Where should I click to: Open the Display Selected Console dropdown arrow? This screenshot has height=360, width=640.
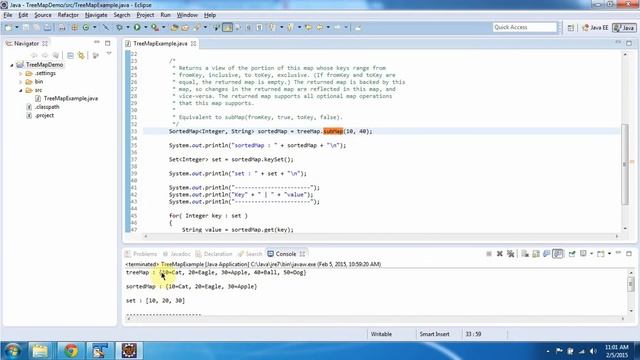click(x=591, y=254)
